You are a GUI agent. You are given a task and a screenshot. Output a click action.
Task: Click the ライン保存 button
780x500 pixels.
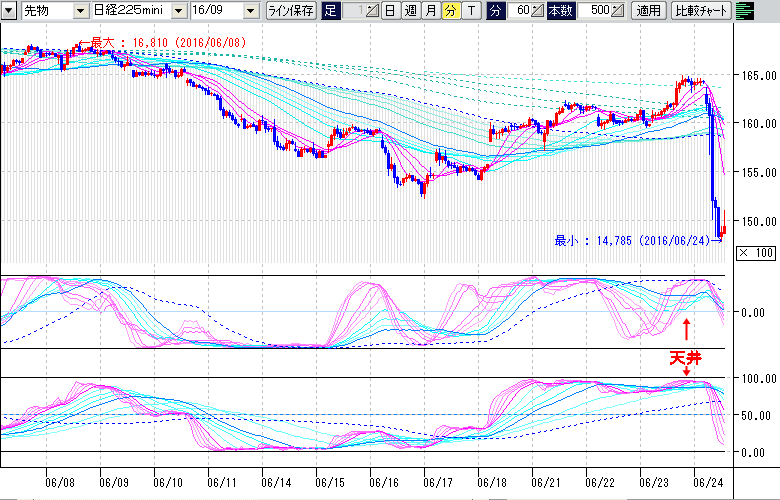pyautogui.click(x=292, y=10)
